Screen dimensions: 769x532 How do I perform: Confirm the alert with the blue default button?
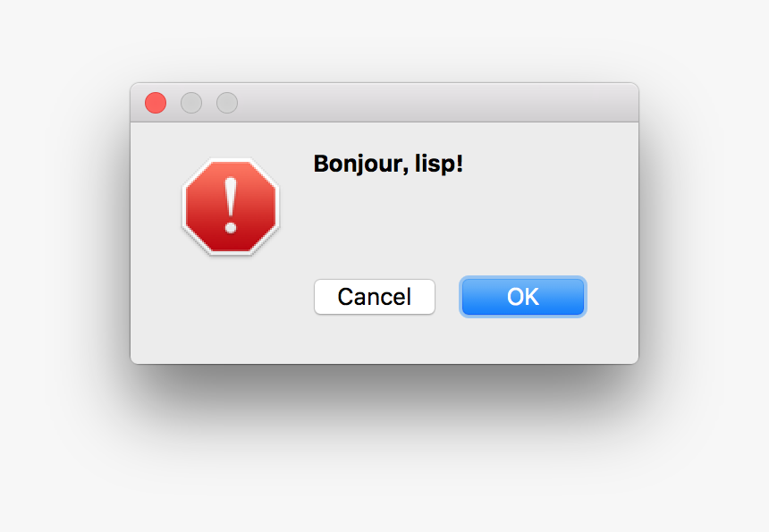point(523,297)
